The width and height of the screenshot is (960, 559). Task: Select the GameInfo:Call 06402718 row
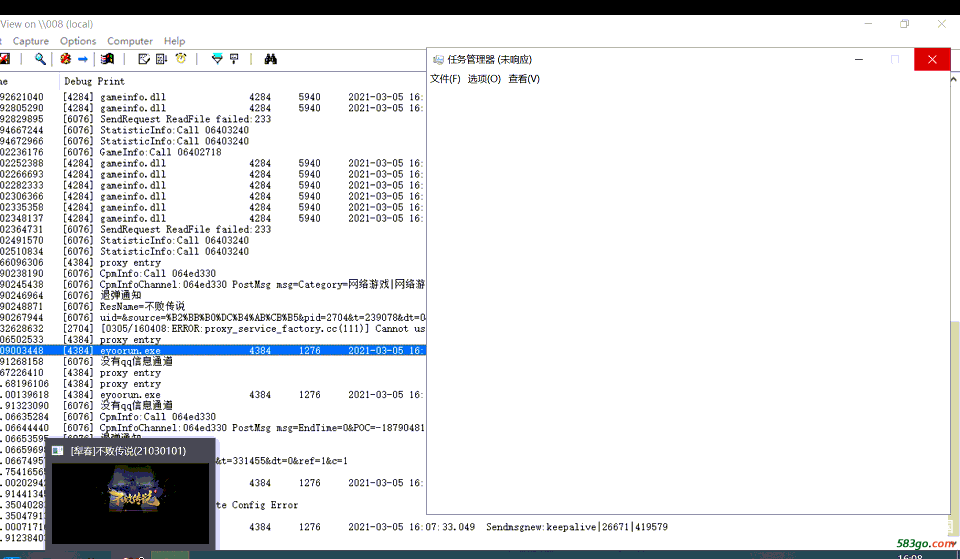click(x=212, y=152)
